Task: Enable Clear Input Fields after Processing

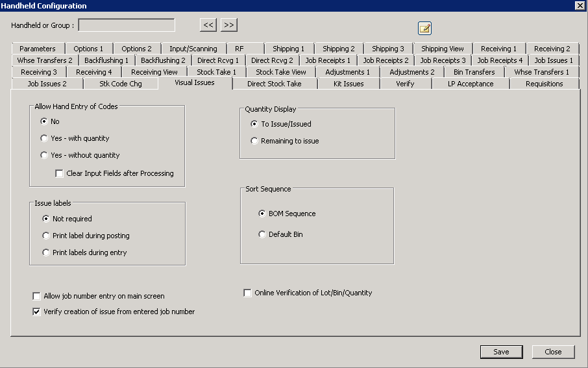Action: coord(60,174)
